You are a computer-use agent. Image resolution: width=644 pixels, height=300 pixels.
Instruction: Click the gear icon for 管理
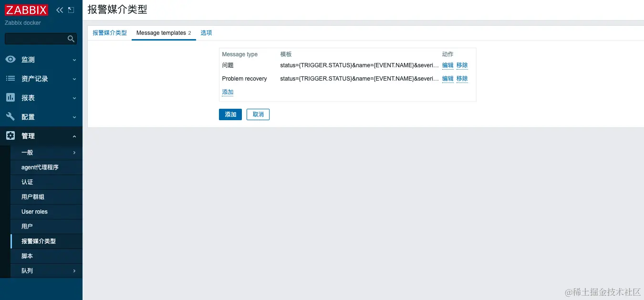(x=10, y=136)
